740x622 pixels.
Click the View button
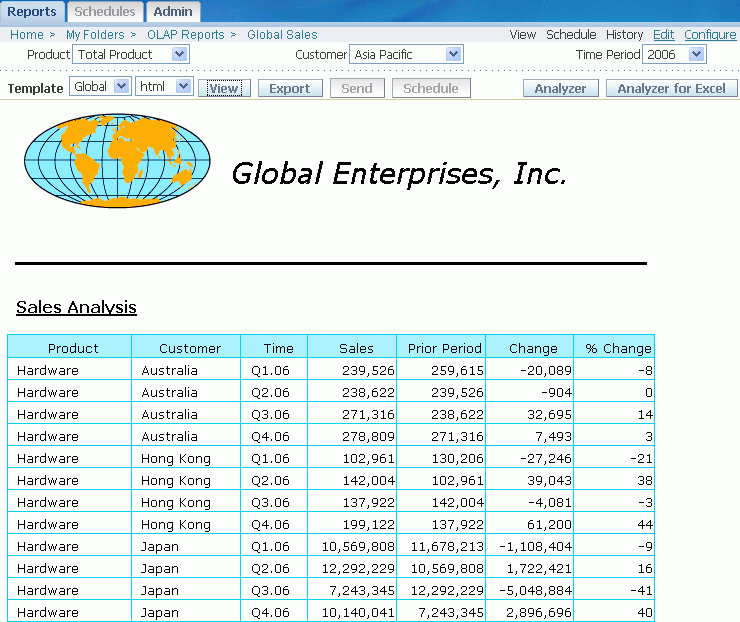click(224, 88)
